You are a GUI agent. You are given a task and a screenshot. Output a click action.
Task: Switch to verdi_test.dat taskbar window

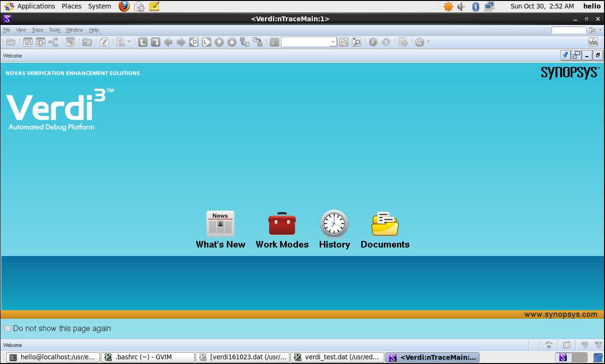coord(338,357)
